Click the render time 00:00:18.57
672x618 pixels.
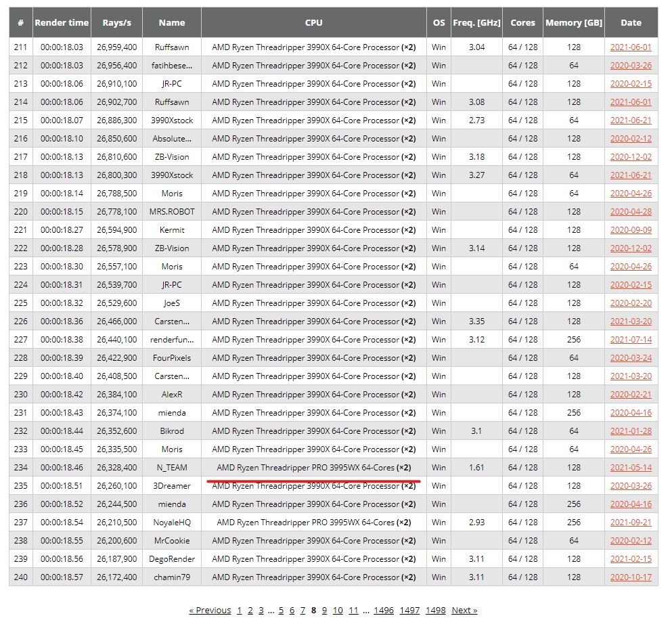tap(62, 577)
